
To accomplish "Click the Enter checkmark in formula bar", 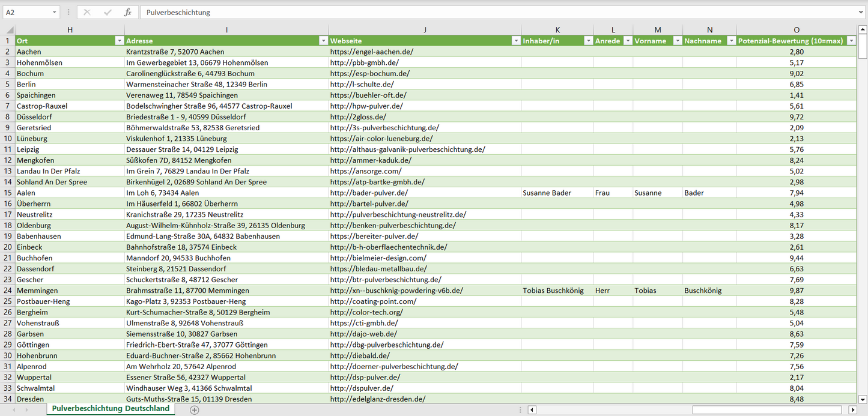I will (108, 12).
